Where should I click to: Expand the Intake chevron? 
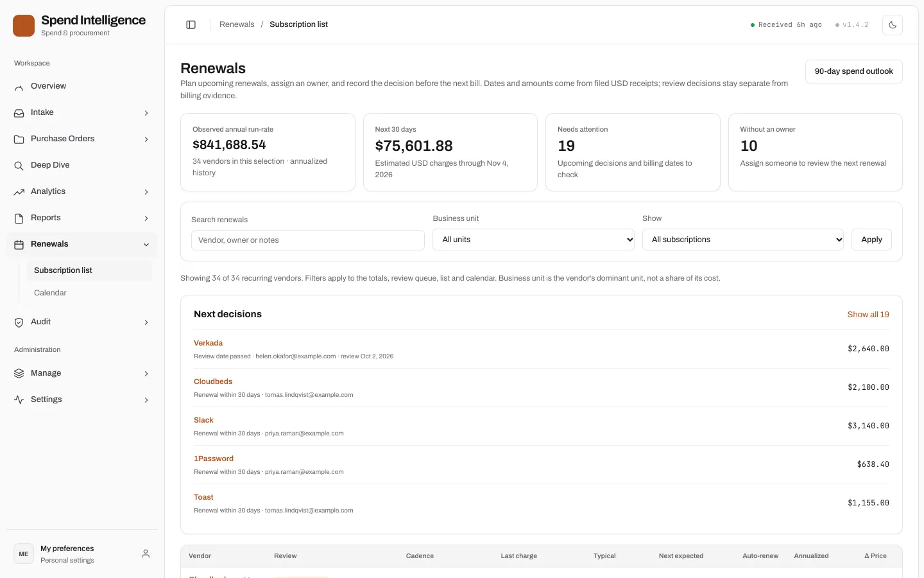point(146,113)
